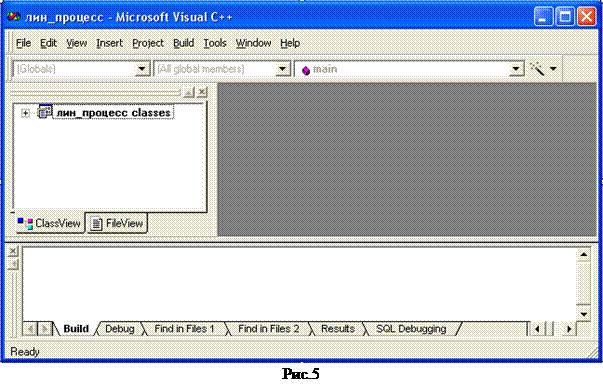Open the Project menu
Screen dimensions: 603x389
tap(148, 43)
